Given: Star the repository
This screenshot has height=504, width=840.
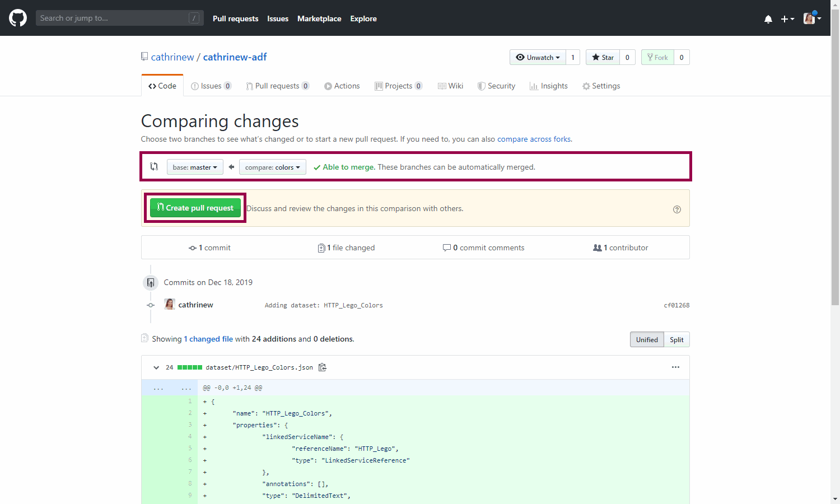Looking at the screenshot, I should coord(603,57).
